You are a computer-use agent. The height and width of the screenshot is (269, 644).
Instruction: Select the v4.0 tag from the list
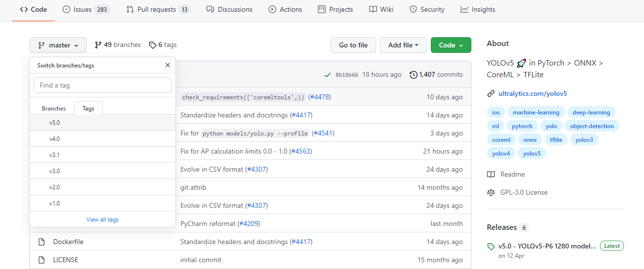pyautogui.click(x=54, y=139)
